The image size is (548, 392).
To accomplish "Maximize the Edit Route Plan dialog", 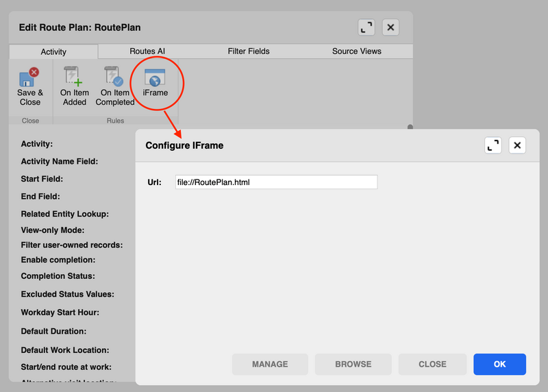I will (366, 27).
